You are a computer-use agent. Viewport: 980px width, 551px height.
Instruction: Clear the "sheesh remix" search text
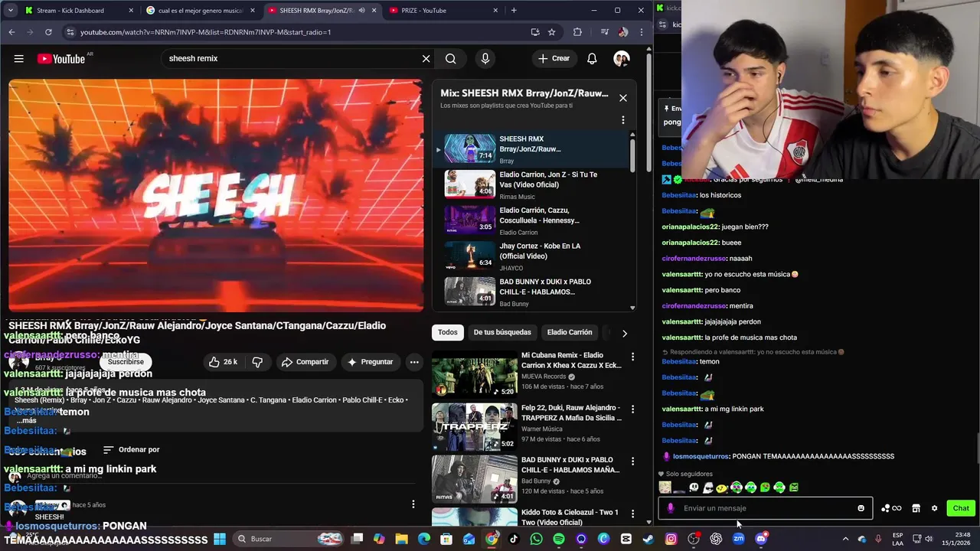point(426,58)
